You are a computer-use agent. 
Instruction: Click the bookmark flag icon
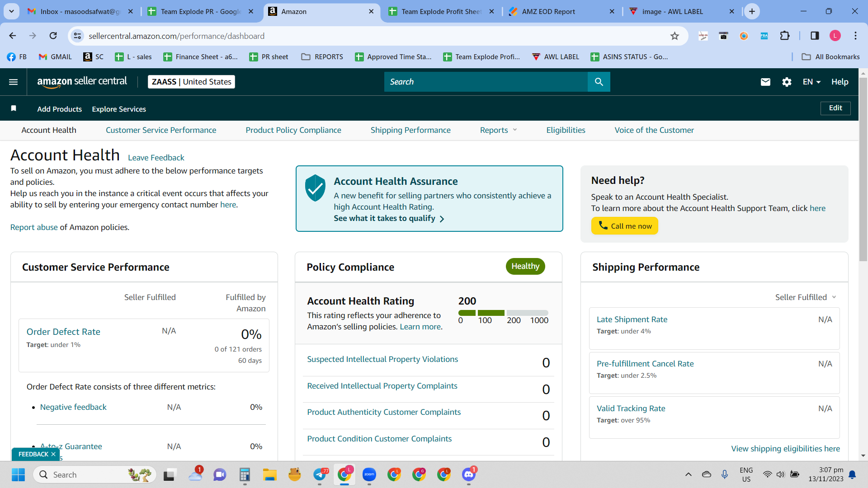14,108
